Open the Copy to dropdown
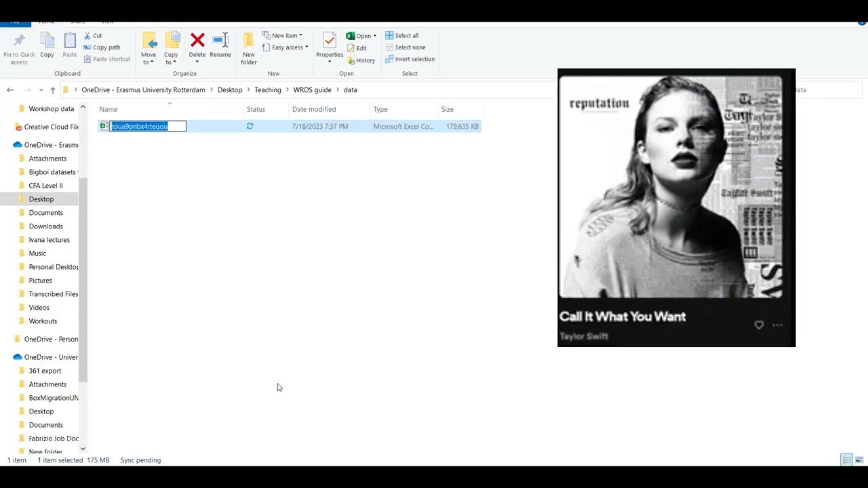Viewport: 868px width, 488px height. [x=171, y=49]
